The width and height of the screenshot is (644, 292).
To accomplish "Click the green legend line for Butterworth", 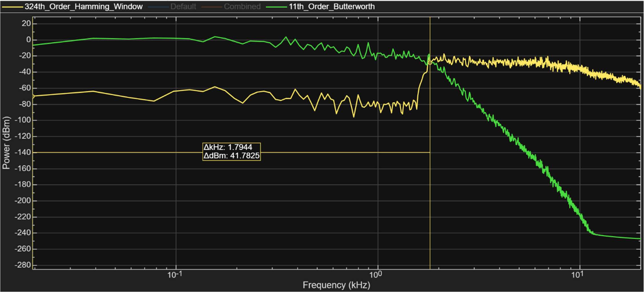I will point(276,7).
